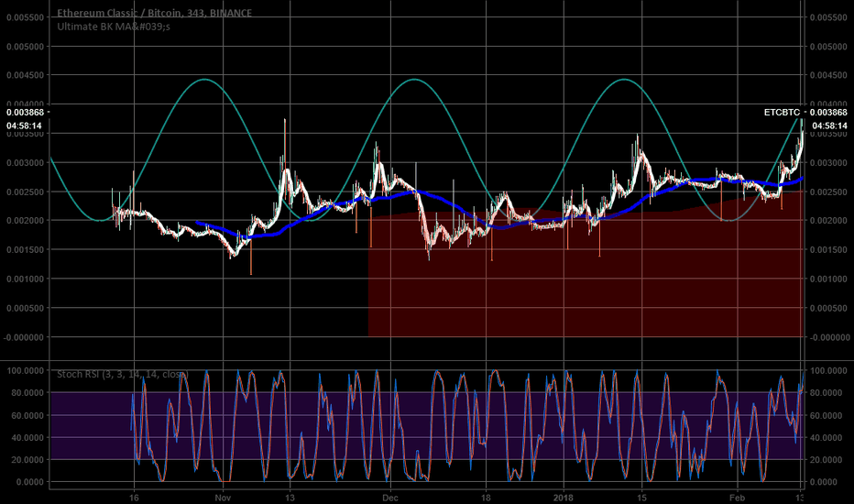Select 80.0000 on the left Stoch RSI axis
This screenshot has height=504, width=854.
pos(27,393)
